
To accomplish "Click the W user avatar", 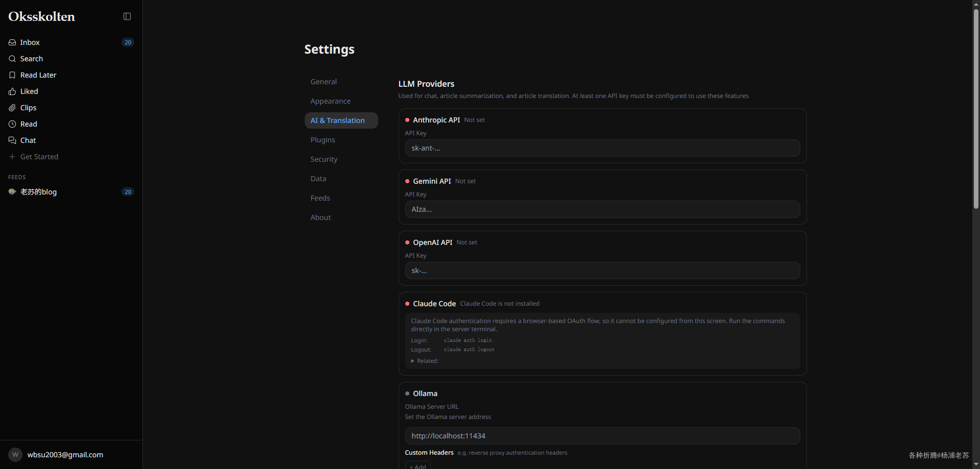I will click(15, 455).
